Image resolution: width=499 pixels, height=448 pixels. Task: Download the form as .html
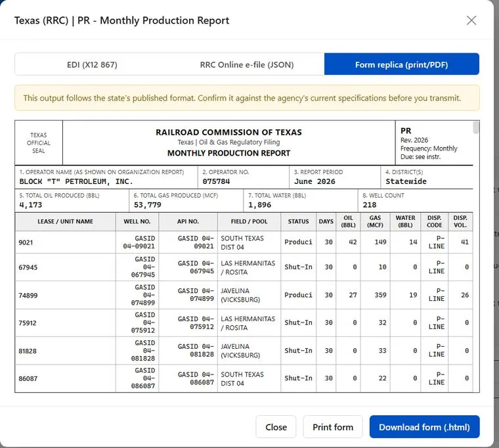pyautogui.click(x=424, y=427)
